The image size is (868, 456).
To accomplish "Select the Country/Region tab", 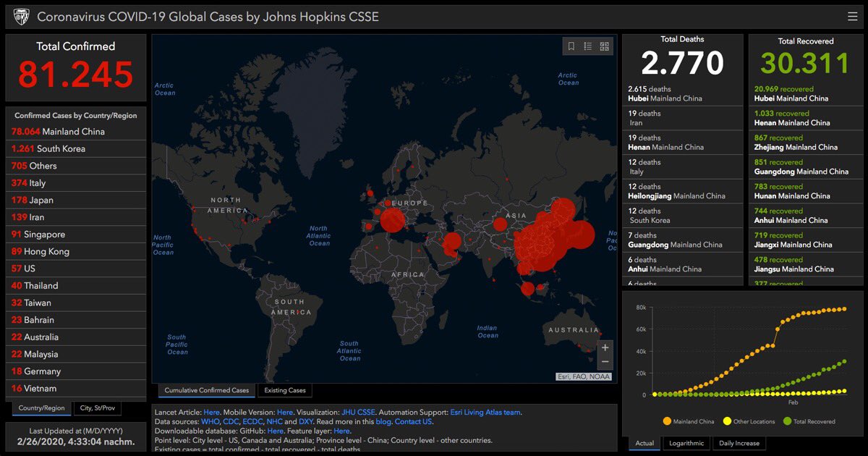I will pos(41,408).
